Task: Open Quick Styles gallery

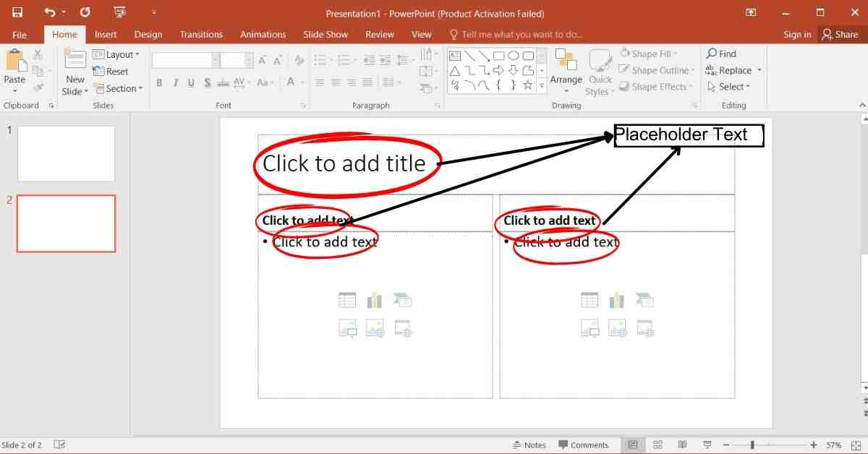Action: tap(600, 71)
